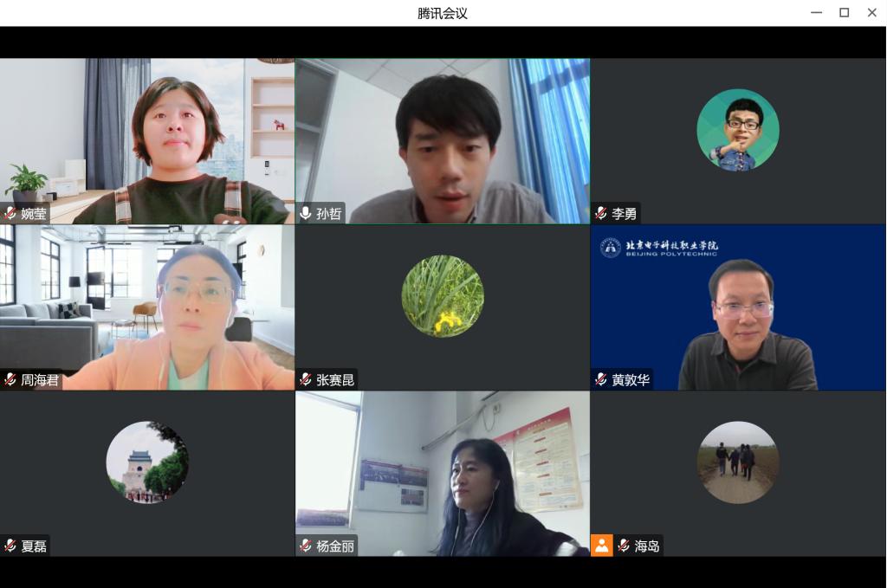The image size is (887, 588).
Task: Minimize the 腾讯会议 window
Action: (x=816, y=12)
